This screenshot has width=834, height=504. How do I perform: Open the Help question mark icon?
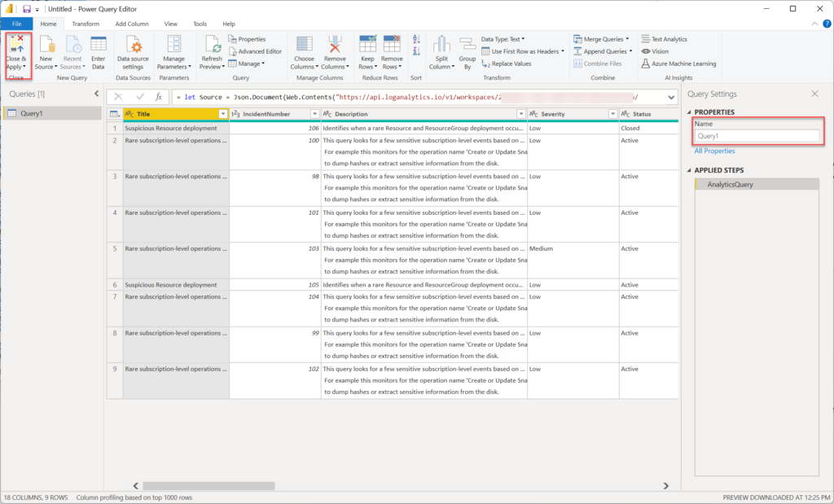point(827,24)
